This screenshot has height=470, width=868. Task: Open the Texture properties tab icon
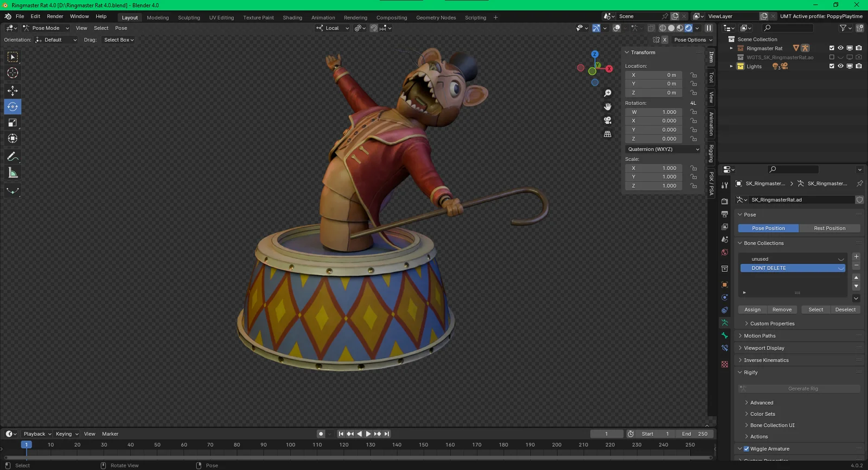(x=724, y=364)
